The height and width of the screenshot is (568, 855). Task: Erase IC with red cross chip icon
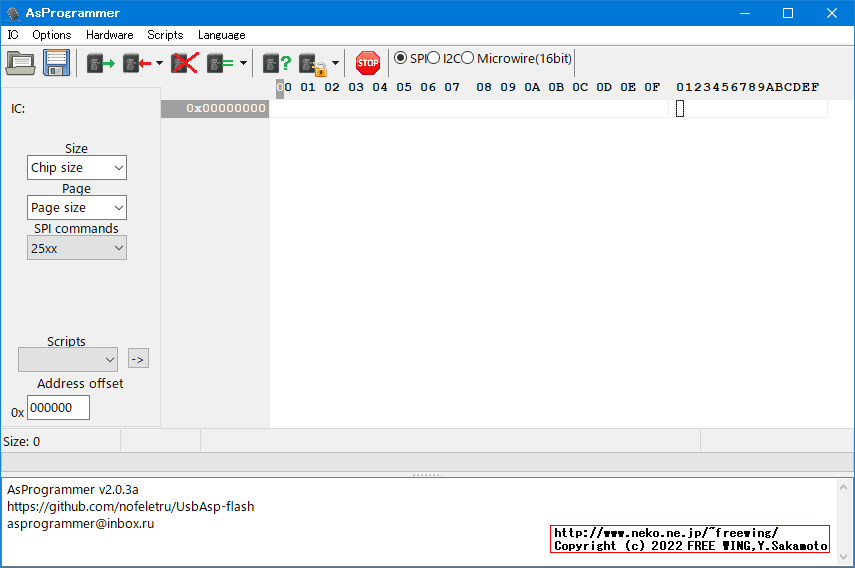pyautogui.click(x=185, y=63)
